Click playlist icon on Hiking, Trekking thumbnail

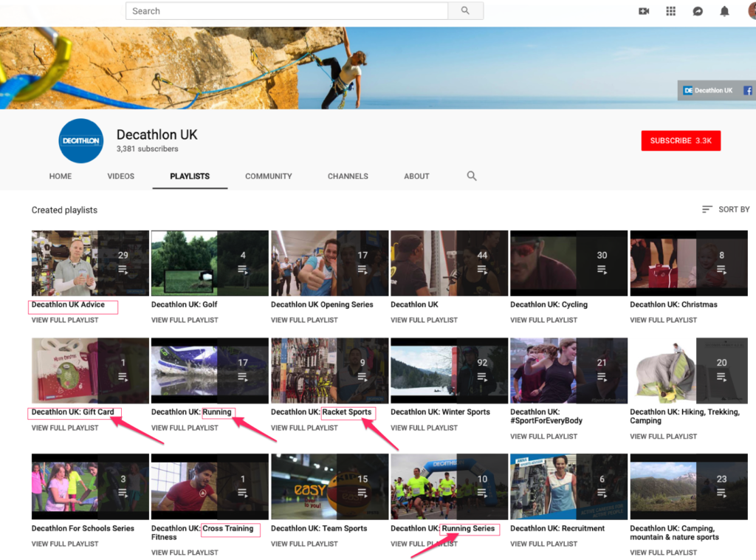pyautogui.click(x=721, y=377)
